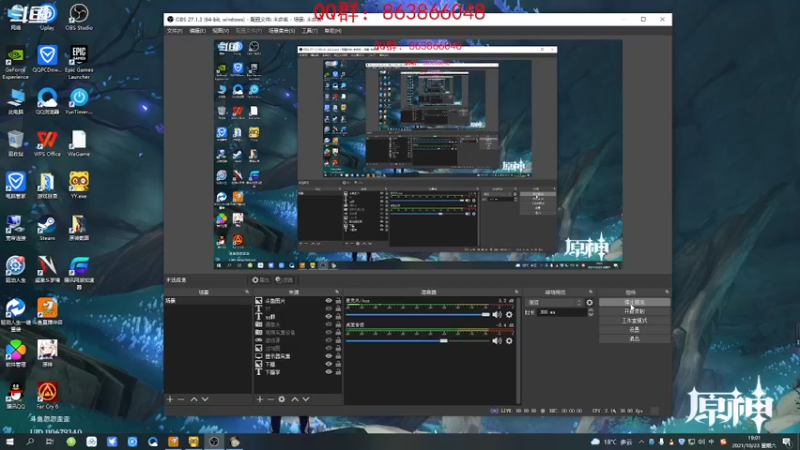
Task: Open the 工具 (Tools) menu
Action: [309, 31]
